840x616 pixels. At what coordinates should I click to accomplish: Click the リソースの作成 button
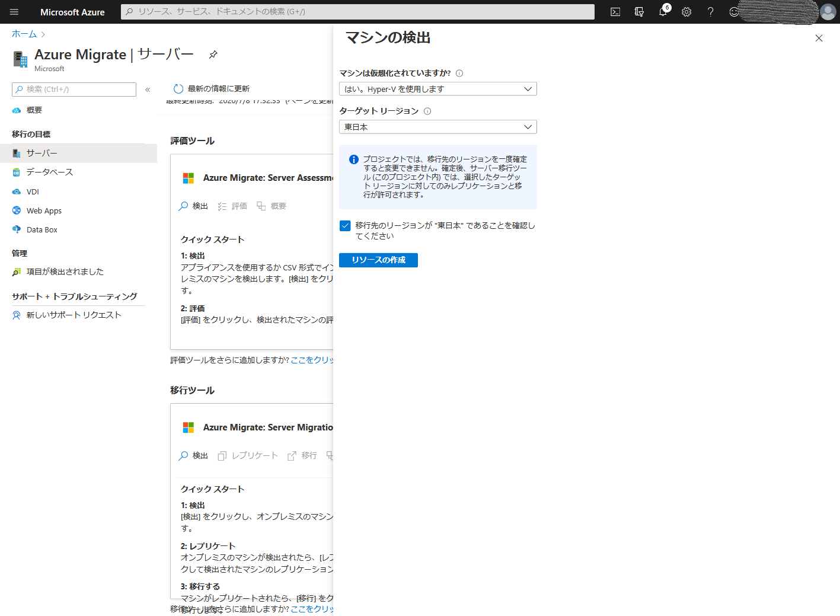[x=378, y=260]
